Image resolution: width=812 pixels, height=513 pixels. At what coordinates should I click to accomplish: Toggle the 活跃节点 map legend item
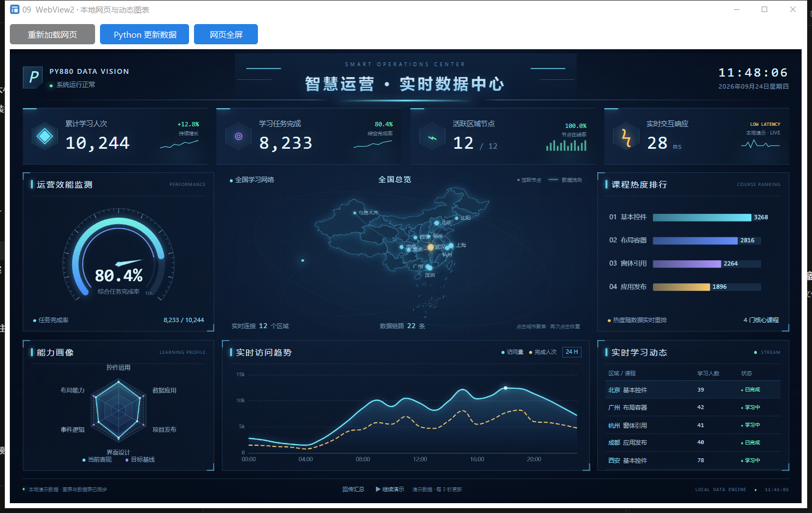pyautogui.click(x=529, y=180)
